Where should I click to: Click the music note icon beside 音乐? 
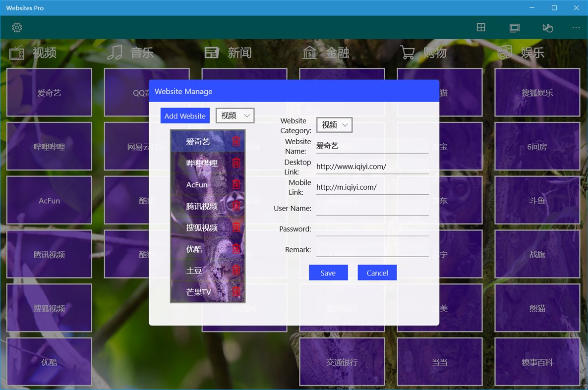pos(115,53)
